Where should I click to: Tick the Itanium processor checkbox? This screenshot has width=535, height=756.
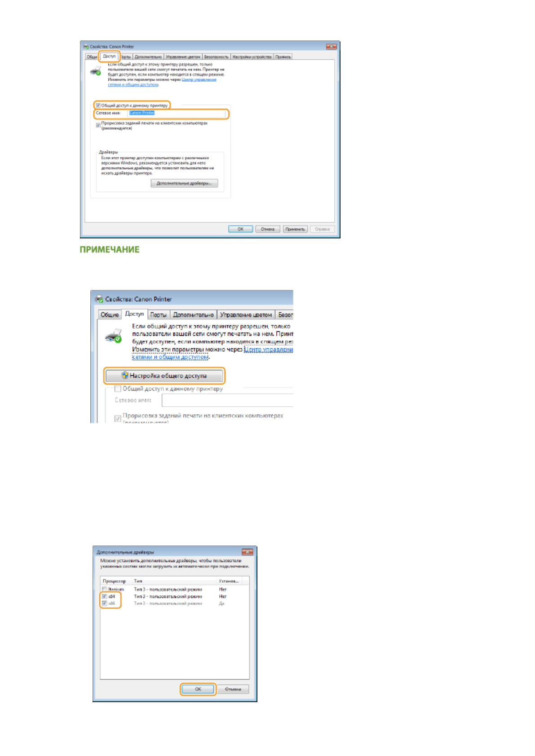pos(105,589)
